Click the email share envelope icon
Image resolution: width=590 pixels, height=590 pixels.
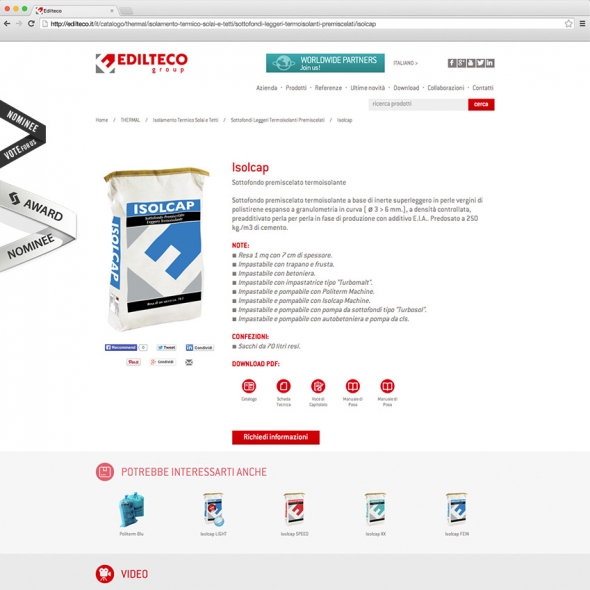coord(189,362)
